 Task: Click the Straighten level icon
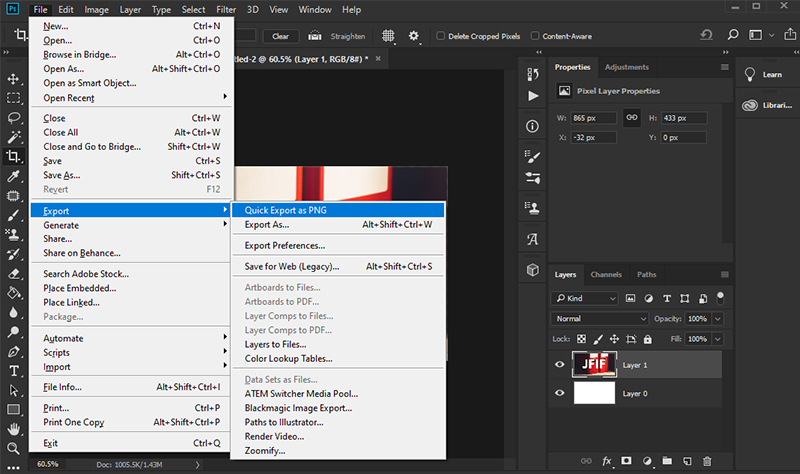tap(315, 36)
